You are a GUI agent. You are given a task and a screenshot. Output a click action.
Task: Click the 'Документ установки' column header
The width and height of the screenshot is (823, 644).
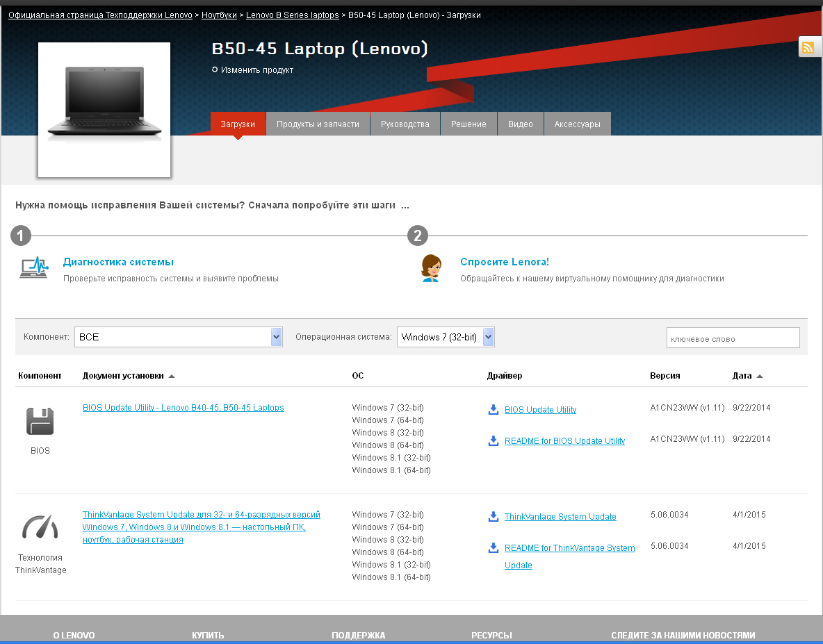[123, 375]
